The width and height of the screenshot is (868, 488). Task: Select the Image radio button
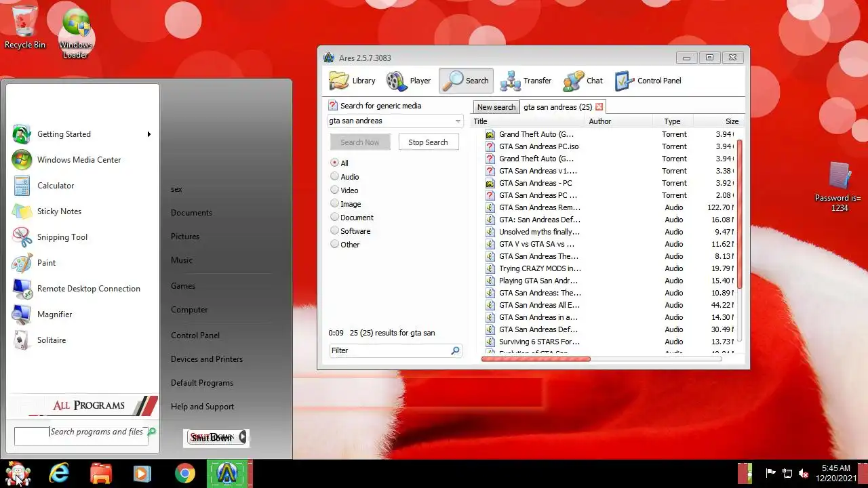(x=334, y=203)
